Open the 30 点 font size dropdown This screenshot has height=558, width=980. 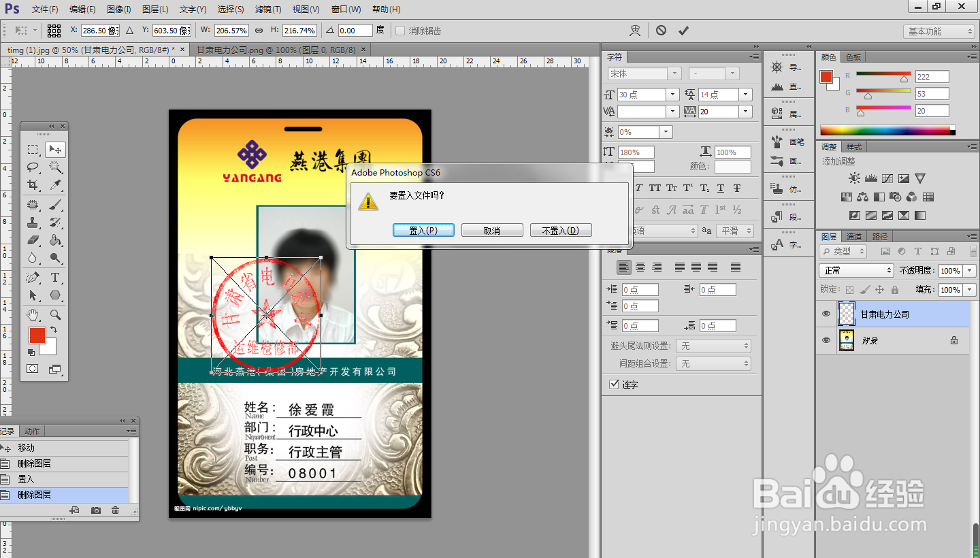[672, 95]
